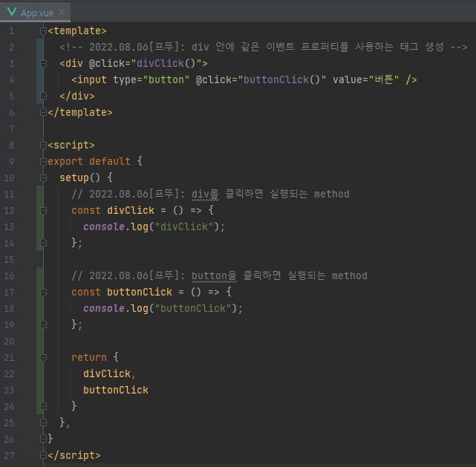Collapse the div @click block on line 3
Viewport: 476px width, 467px height.
coord(43,63)
